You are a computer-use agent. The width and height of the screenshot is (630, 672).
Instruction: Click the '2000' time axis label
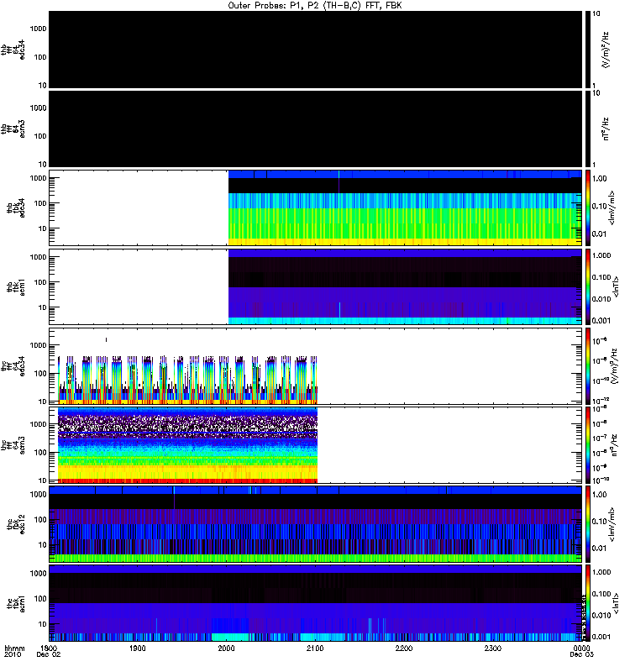click(226, 648)
